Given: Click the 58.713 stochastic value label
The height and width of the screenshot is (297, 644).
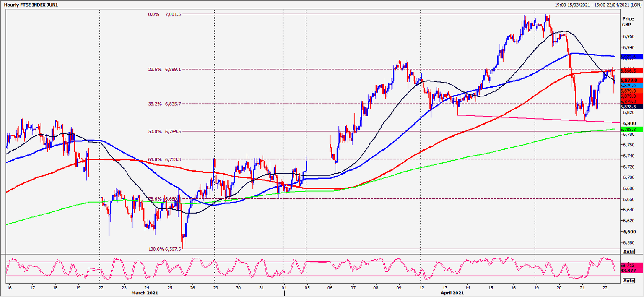Looking at the screenshot, I should point(628,265).
